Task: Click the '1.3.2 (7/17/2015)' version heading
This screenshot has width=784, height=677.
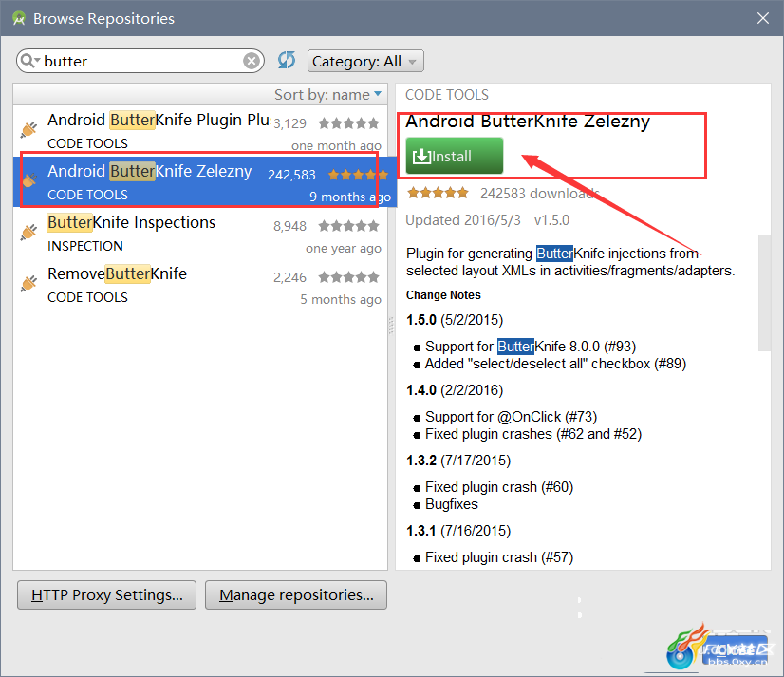Action: 458,461
